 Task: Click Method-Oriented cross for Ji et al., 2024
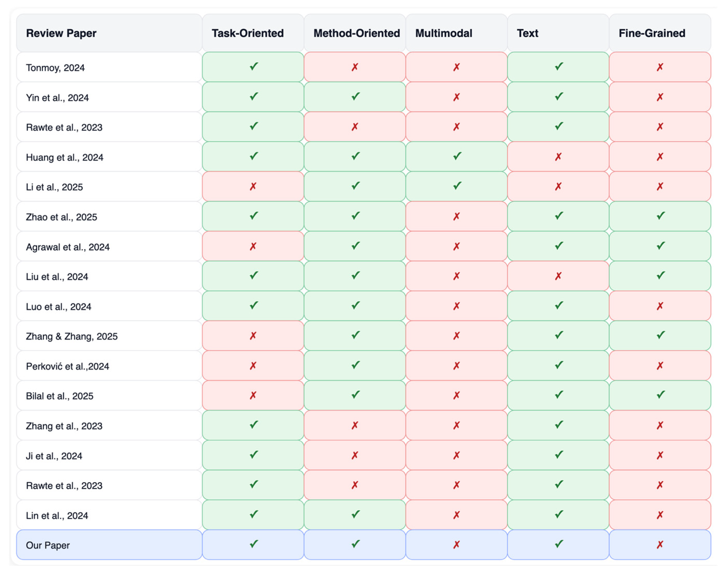[355, 455]
